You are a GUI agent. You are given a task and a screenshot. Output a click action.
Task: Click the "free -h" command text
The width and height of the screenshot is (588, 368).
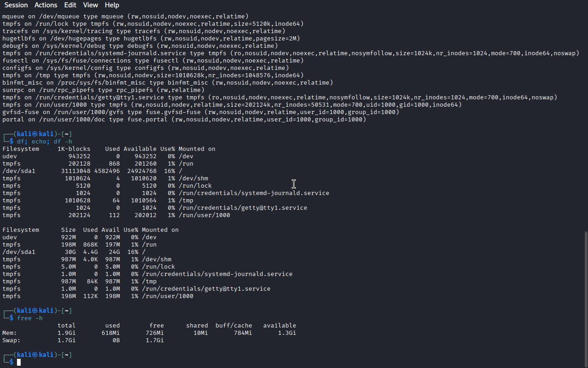[30, 318]
